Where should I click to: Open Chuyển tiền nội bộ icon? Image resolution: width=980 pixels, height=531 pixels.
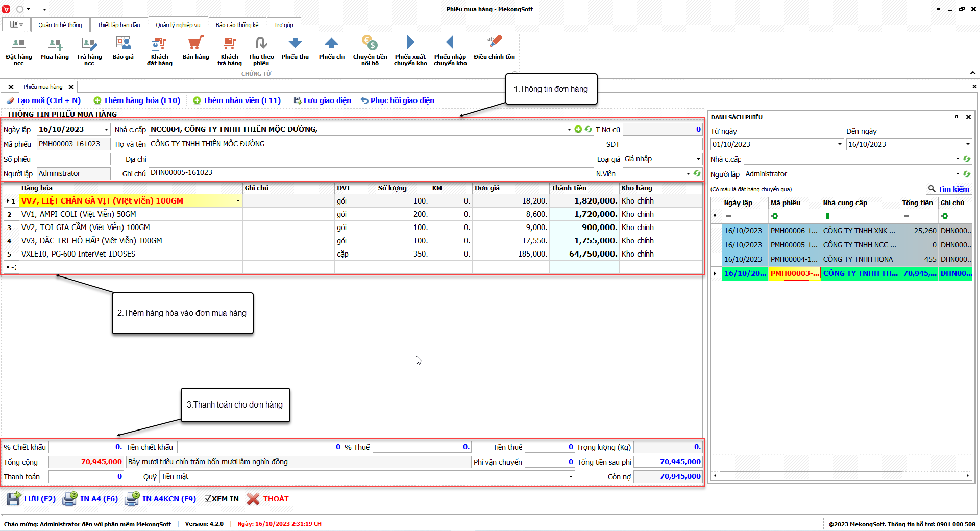click(370, 50)
